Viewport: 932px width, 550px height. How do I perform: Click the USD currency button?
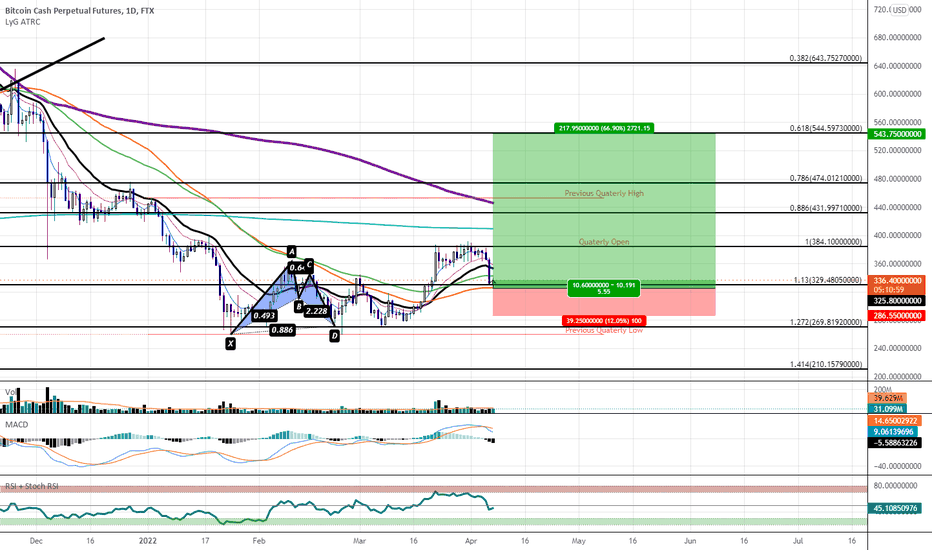(899, 10)
